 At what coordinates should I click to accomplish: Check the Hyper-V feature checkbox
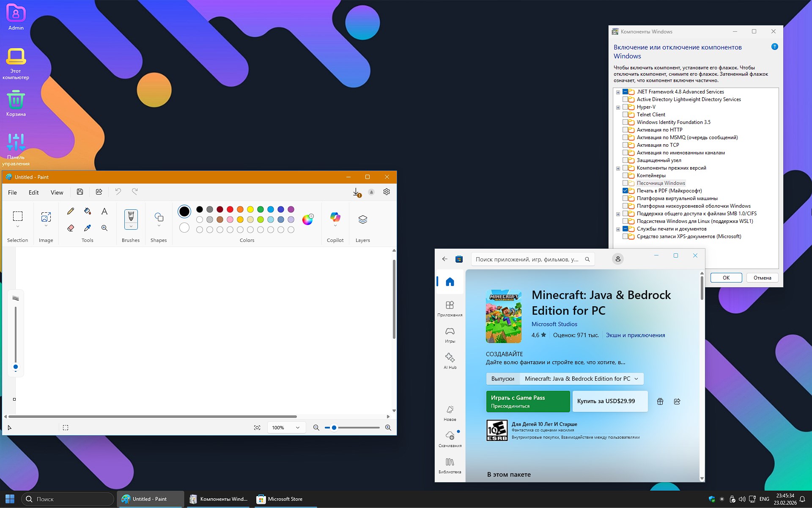click(x=625, y=107)
